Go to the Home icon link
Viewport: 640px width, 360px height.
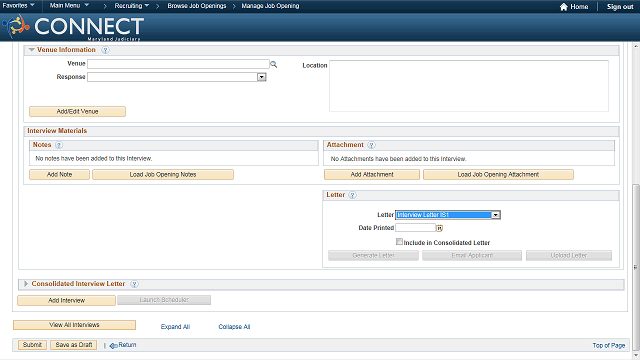click(564, 7)
